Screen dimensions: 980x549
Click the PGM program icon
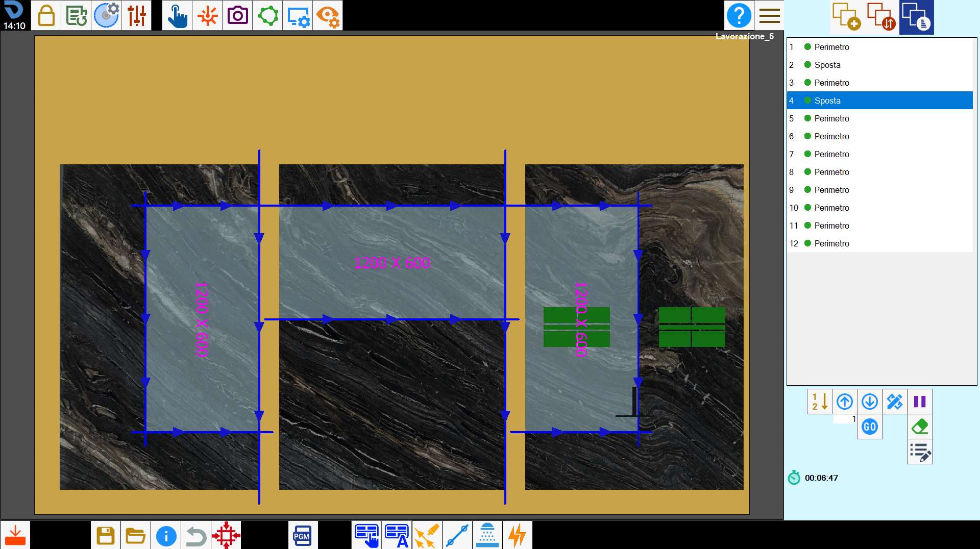pyautogui.click(x=302, y=535)
